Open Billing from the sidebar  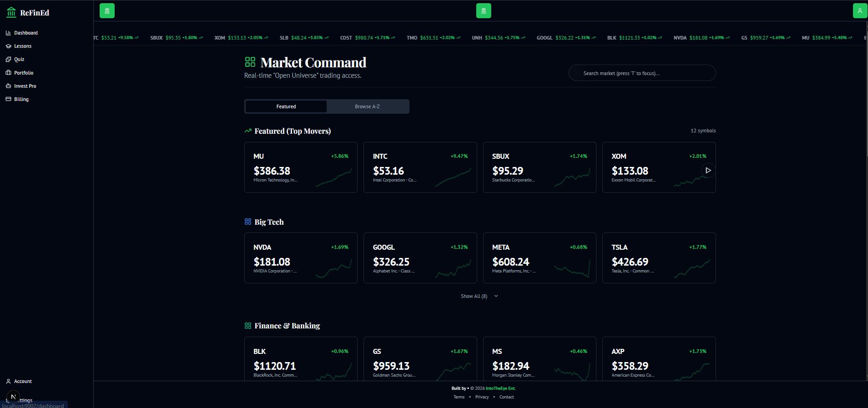(17, 99)
